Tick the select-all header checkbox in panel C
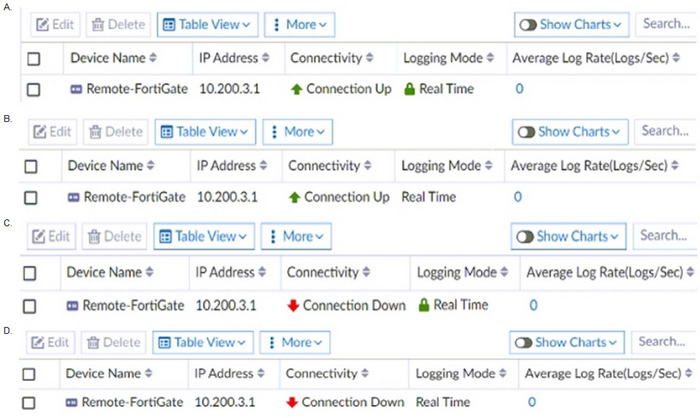Viewport: 700px width, 418px height. coord(29,273)
